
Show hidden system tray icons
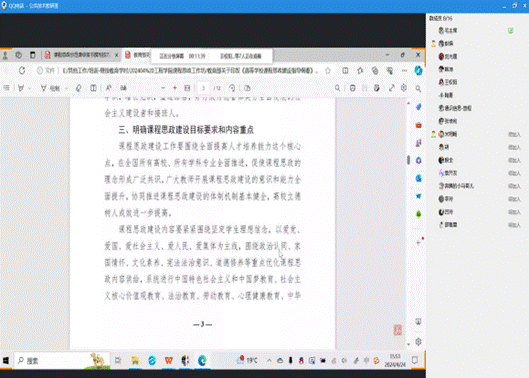click(269, 360)
